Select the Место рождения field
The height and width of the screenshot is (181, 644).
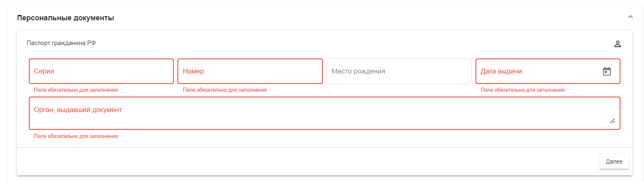pos(399,71)
